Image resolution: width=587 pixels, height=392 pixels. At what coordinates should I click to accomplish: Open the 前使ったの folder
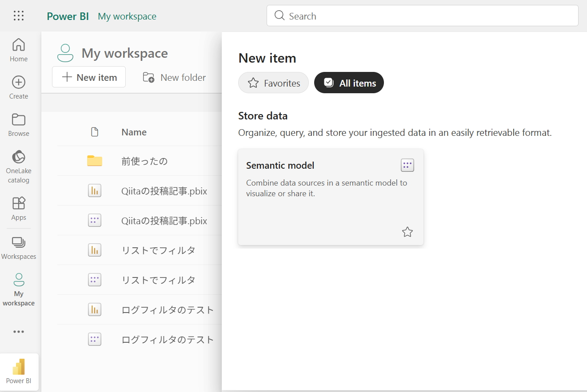click(144, 161)
